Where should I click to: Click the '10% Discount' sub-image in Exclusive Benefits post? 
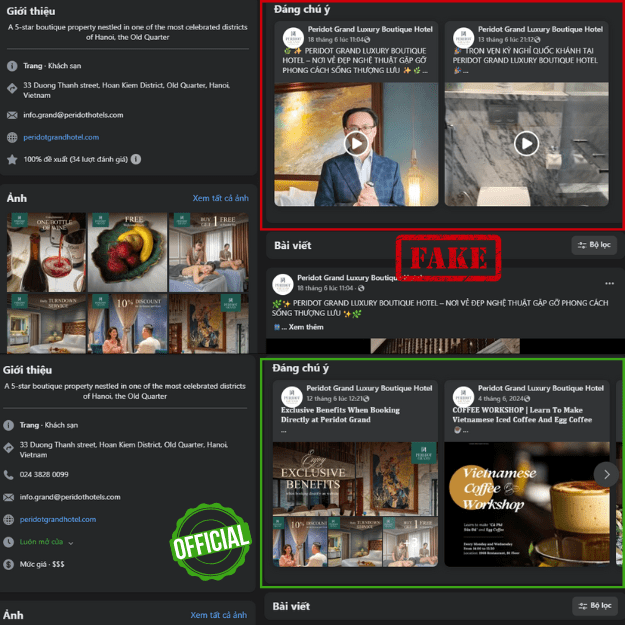pyautogui.click(x=300, y=542)
